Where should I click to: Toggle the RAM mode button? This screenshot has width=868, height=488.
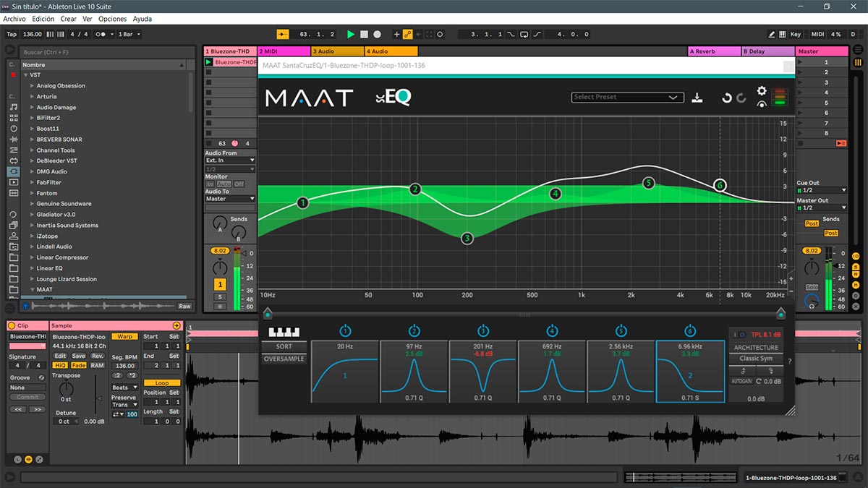coord(96,365)
